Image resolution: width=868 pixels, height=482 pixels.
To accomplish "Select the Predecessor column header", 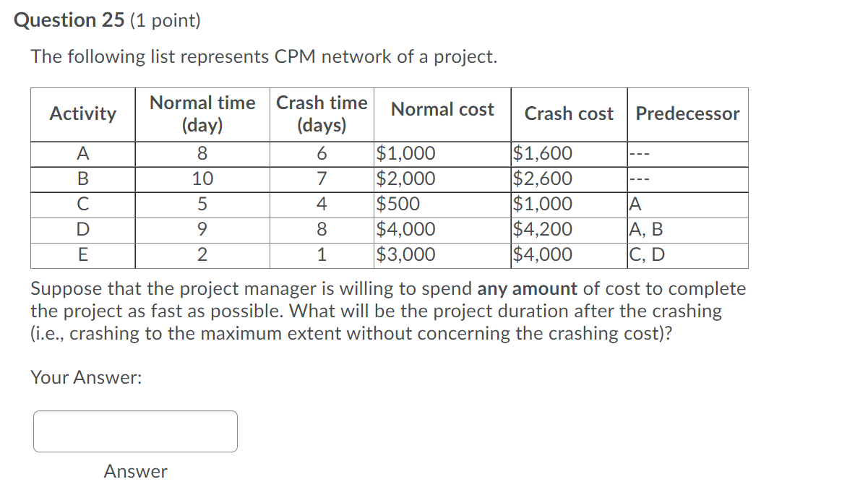I will (686, 113).
